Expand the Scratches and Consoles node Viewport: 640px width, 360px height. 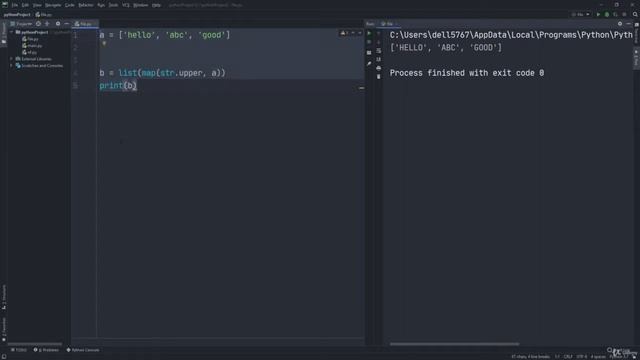click(x=12, y=65)
